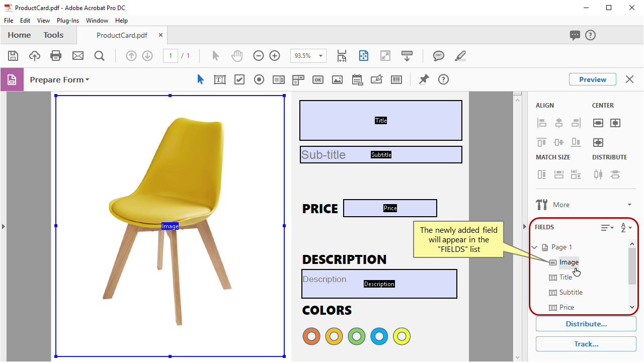Go to the next page arrow

click(147, 56)
